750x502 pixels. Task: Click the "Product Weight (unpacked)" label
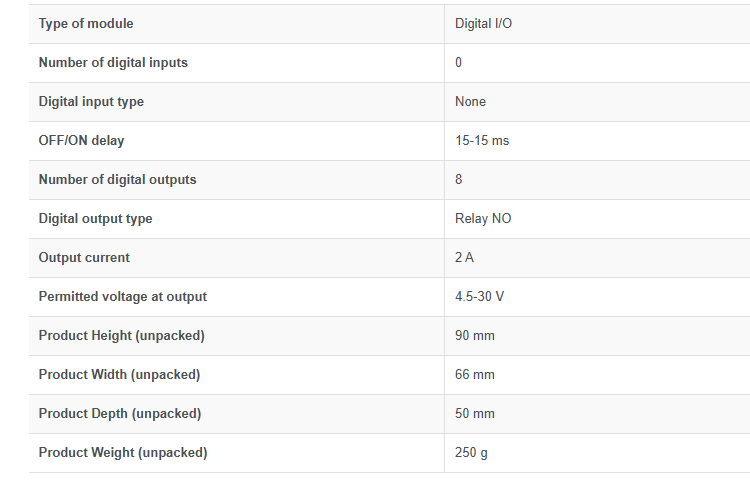[123, 452]
